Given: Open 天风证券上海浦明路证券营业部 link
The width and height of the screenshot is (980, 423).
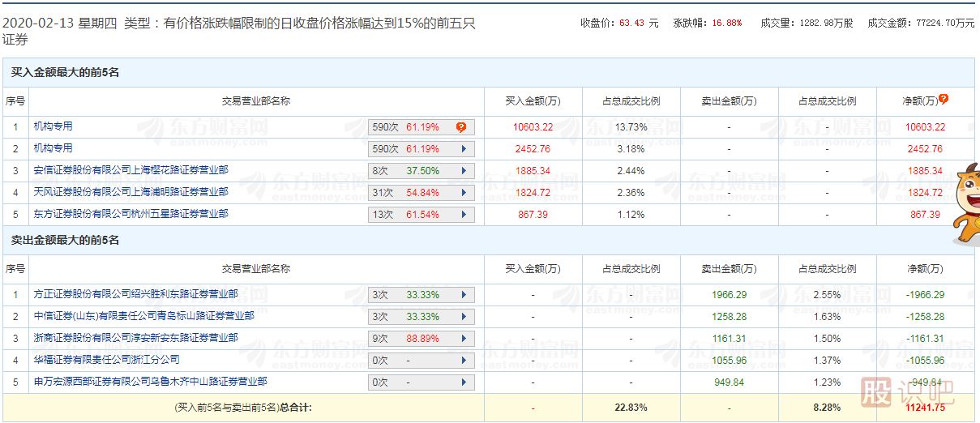Looking at the screenshot, I should click(131, 192).
